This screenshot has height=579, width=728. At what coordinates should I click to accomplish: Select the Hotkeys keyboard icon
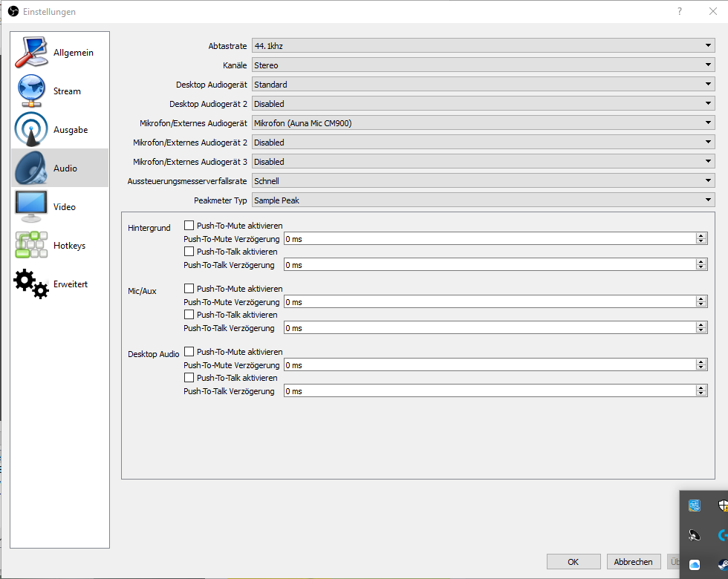[x=31, y=245]
